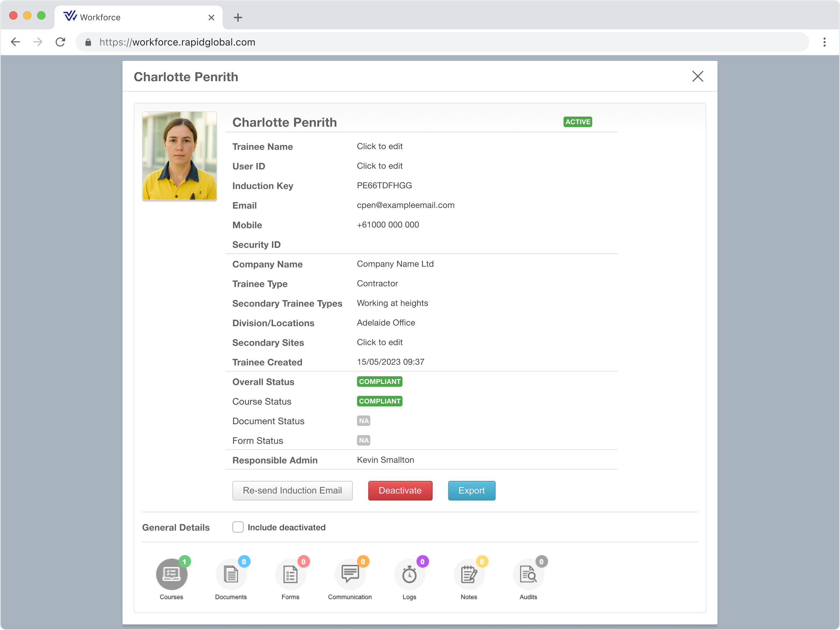Open the Audits icon

(x=528, y=575)
